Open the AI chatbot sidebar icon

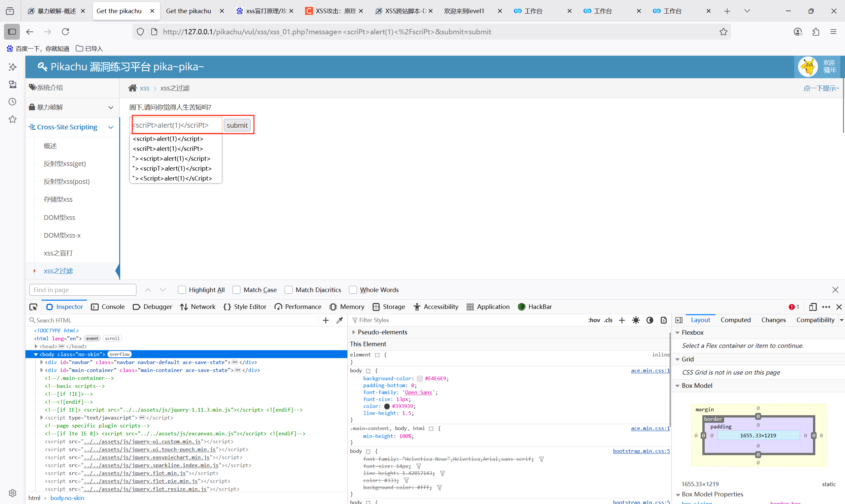tap(13, 67)
